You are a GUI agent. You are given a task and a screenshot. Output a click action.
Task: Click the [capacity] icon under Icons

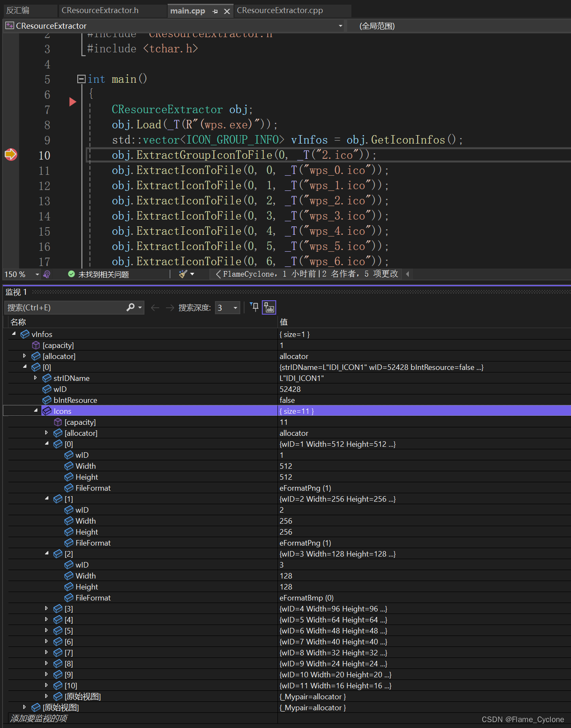coord(58,422)
